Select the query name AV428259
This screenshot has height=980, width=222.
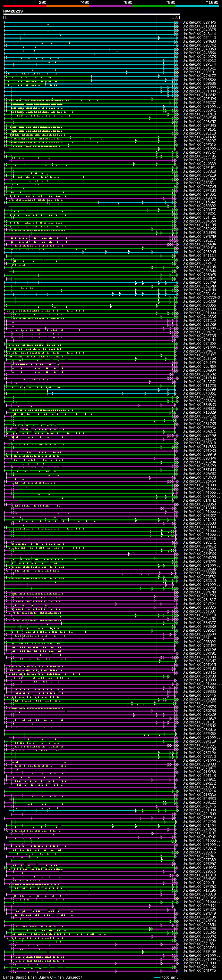(x=13, y=11)
